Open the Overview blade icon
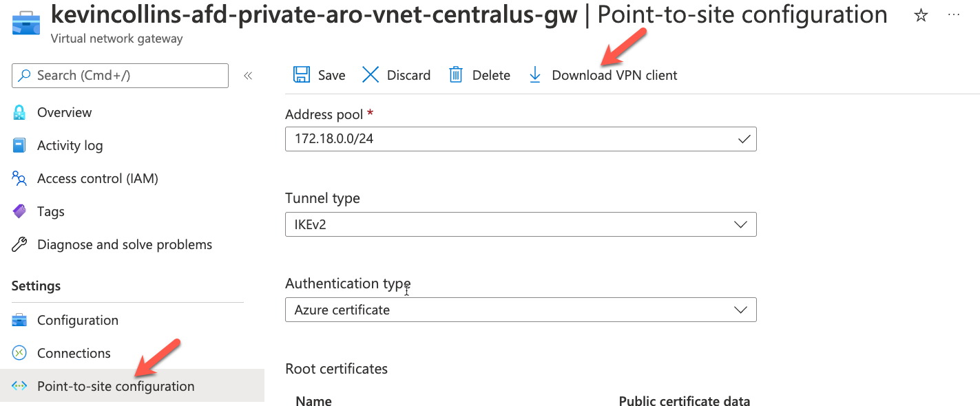Image resolution: width=980 pixels, height=406 pixels. (21, 112)
